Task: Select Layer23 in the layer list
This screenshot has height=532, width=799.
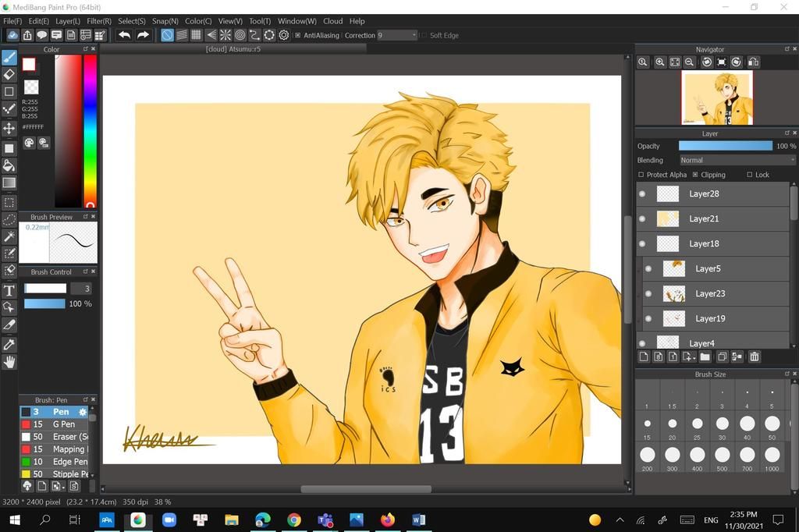Action: pos(716,293)
